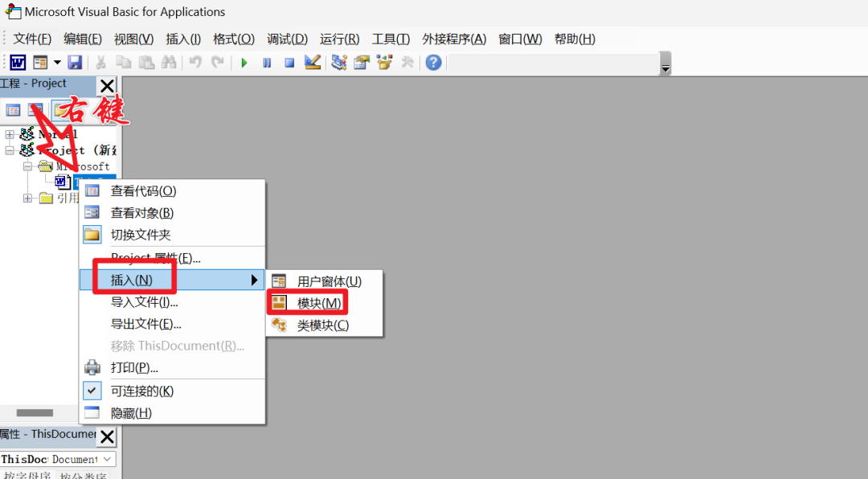Screen dimensions: 868x479
Task: Expand the 引用 folder node
Action: click(x=27, y=199)
